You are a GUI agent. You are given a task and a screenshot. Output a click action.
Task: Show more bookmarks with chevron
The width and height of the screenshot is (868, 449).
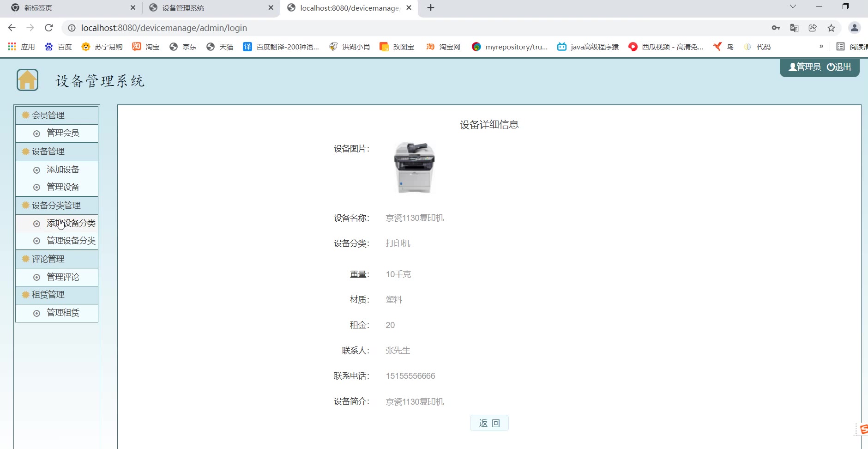point(821,47)
